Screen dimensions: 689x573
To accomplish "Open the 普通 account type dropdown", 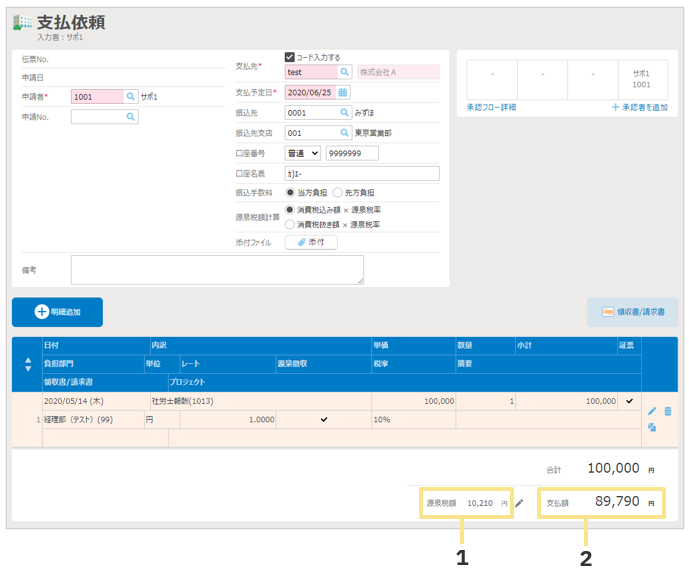I will (x=302, y=153).
